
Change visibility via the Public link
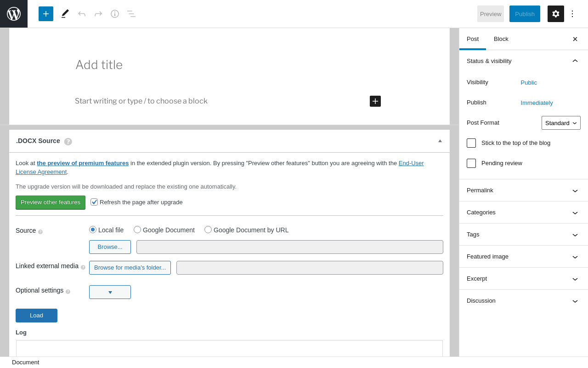coord(529,83)
